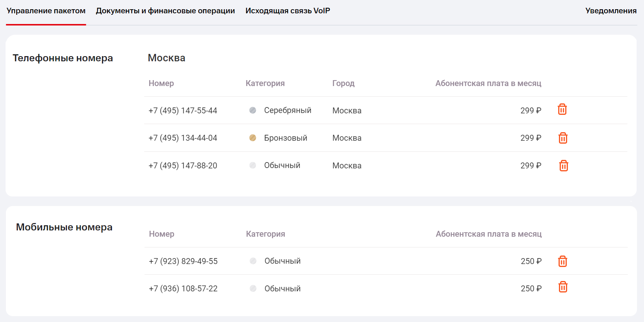Click the grey dot beside 147-88-20
This screenshot has width=644, height=322.
(253, 165)
